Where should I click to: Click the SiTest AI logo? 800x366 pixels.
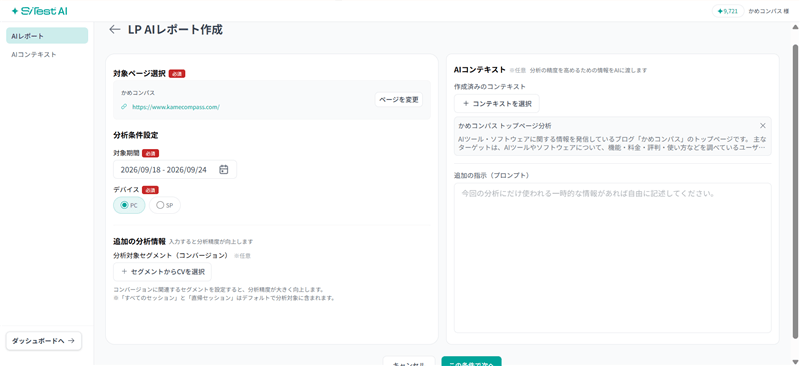pos(39,11)
